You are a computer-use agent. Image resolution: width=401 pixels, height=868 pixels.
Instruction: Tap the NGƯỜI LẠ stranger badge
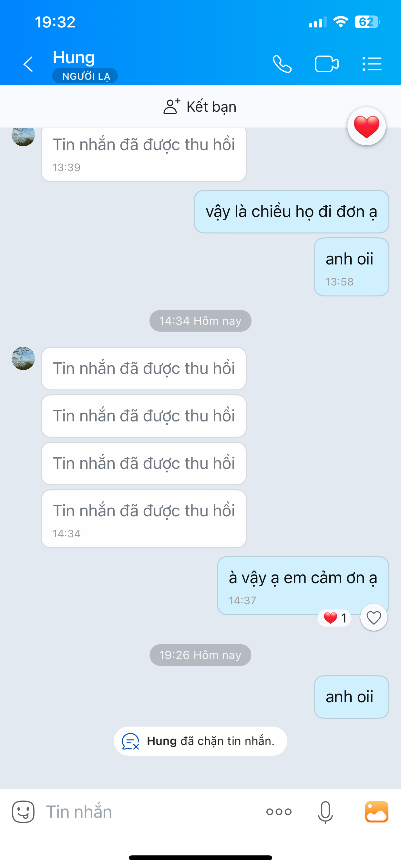[x=85, y=76]
